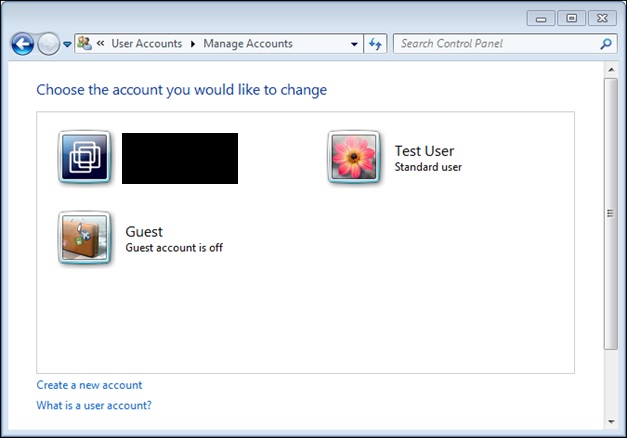Screen dimensions: 627x438
Task: Open the Test User account
Action: [x=424, y=151]
